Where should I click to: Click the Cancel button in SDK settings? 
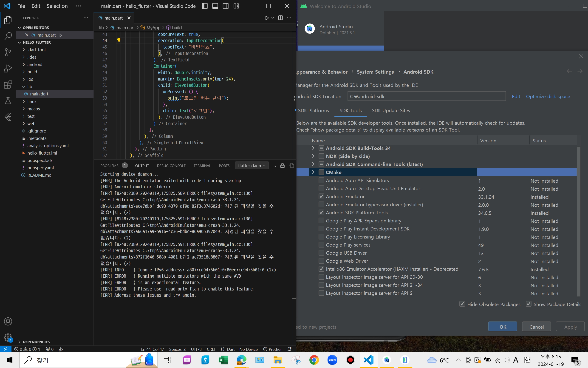click(x=537, y=327)
